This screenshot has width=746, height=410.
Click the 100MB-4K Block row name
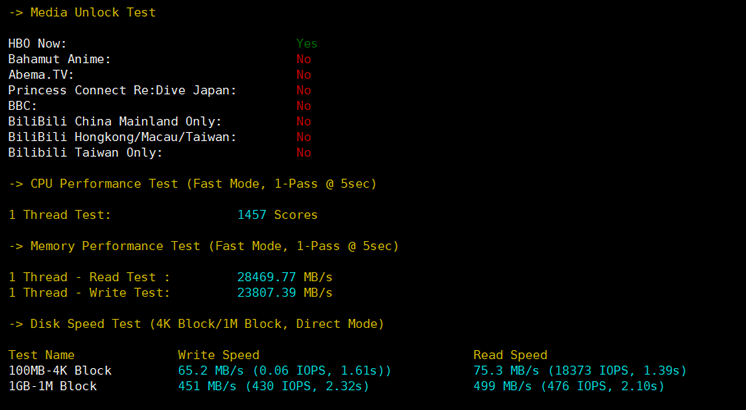pyautogui.click(x=60, y=371)
